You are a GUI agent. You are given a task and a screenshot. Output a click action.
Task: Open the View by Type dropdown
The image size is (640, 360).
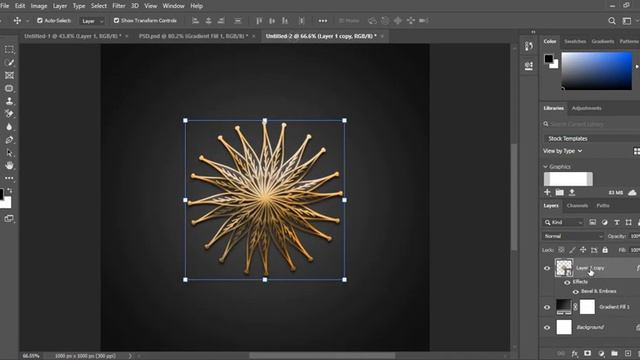tap(562, 151)
